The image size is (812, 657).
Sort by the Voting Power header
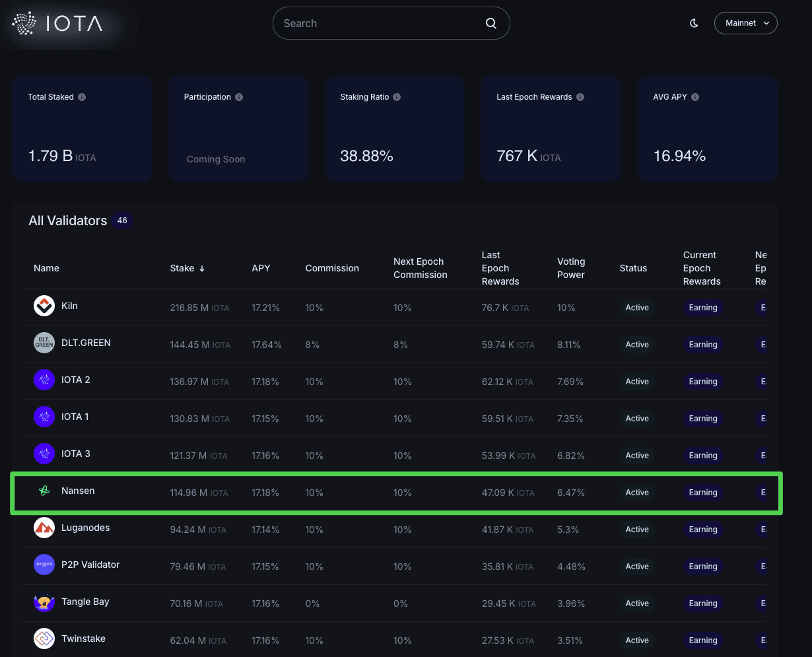pyautogui.click(x=571, y=268)
